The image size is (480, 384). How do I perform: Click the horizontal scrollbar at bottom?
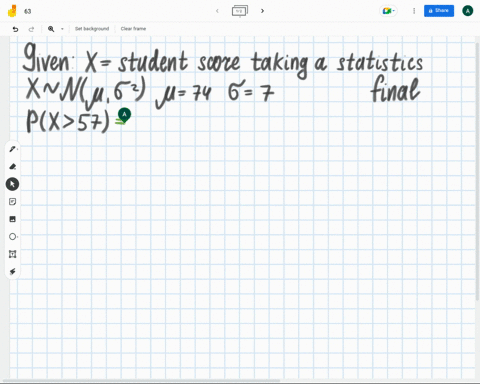pyautogui.click(x=142, y=380)
